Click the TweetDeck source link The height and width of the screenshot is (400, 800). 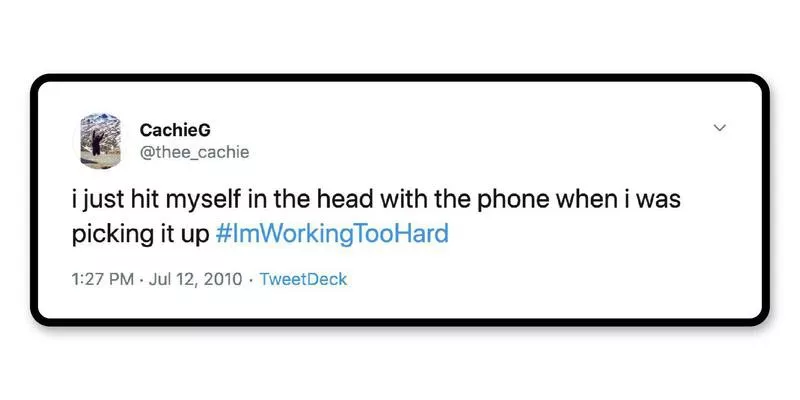click(x=303, y=279)
